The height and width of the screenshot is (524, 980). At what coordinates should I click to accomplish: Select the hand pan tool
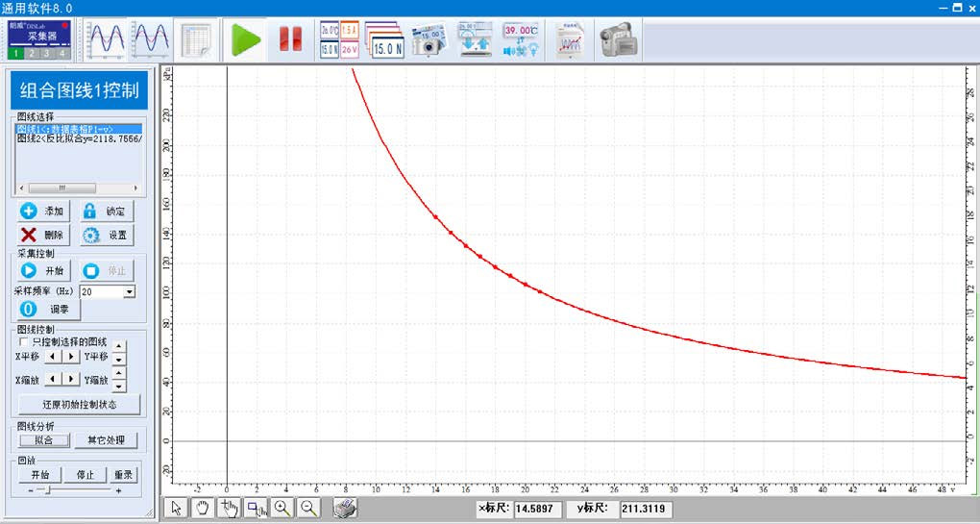(202, 509)
